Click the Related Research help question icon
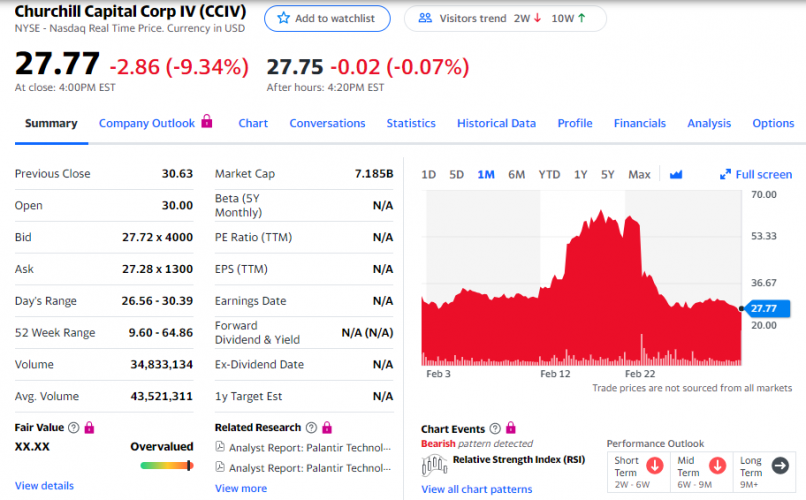 click(x=312, y=428)
